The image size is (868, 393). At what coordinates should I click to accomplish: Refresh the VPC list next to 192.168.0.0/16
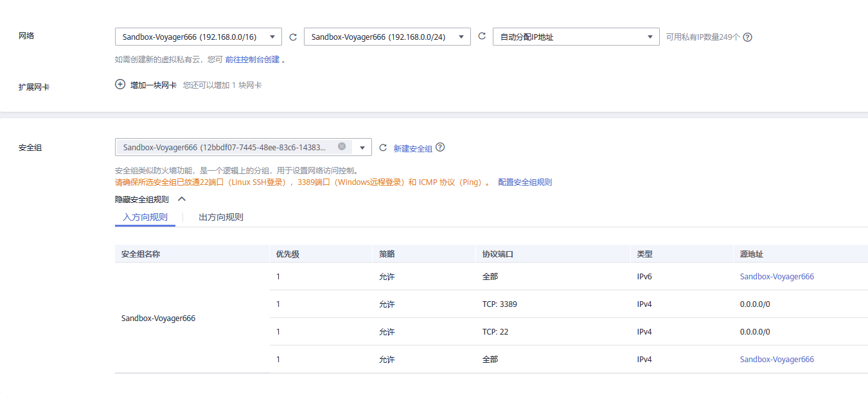pyautogui.click(x=293, y=37)
